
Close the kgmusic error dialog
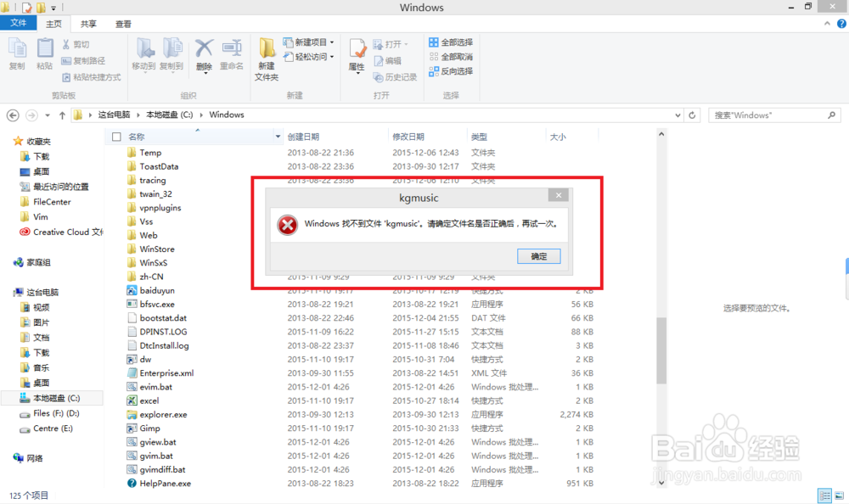coord(559,195)
